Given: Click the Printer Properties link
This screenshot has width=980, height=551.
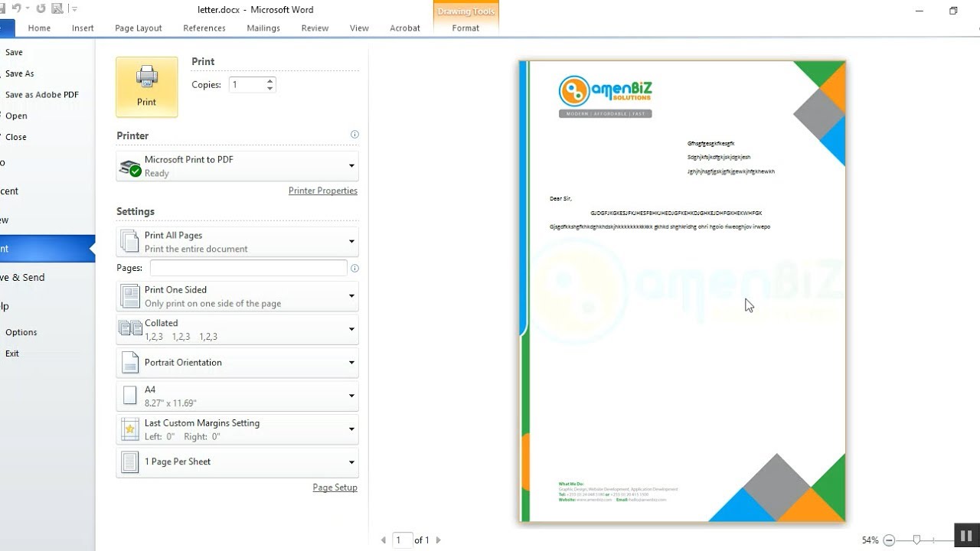Looking at the screenshot, I should point(322,190).
